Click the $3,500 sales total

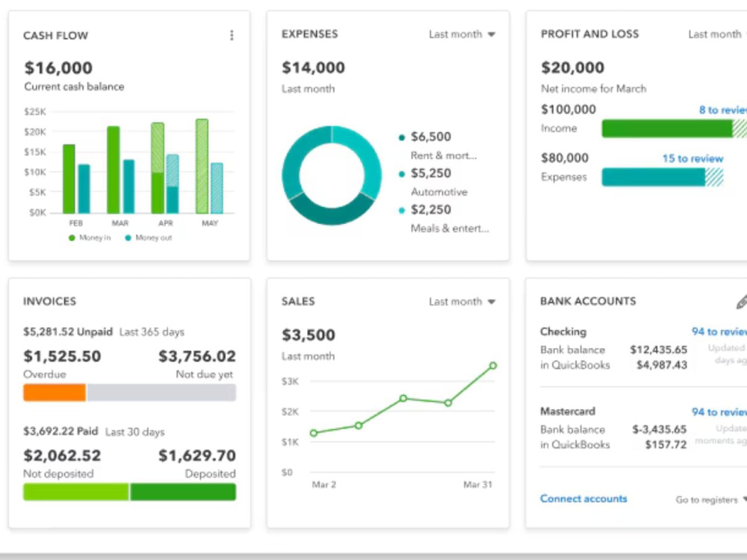point(309,335)
